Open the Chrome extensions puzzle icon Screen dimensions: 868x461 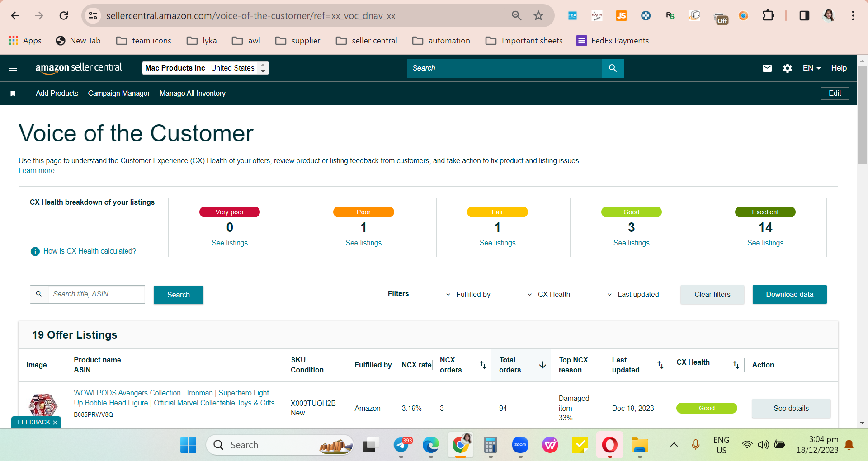(768, 16)
